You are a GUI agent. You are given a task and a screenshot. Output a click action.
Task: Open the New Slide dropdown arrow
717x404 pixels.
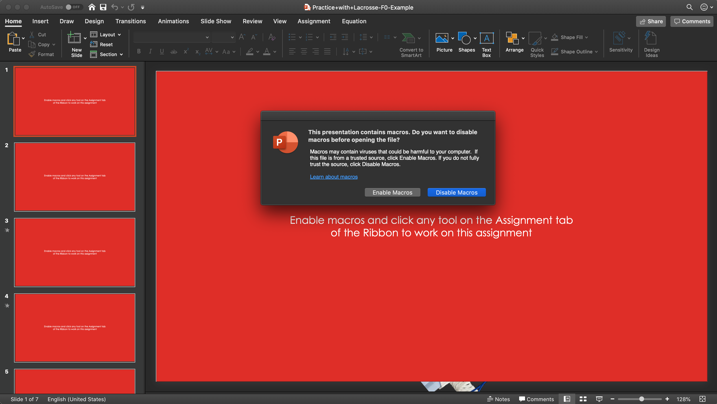tap(85, 38)
